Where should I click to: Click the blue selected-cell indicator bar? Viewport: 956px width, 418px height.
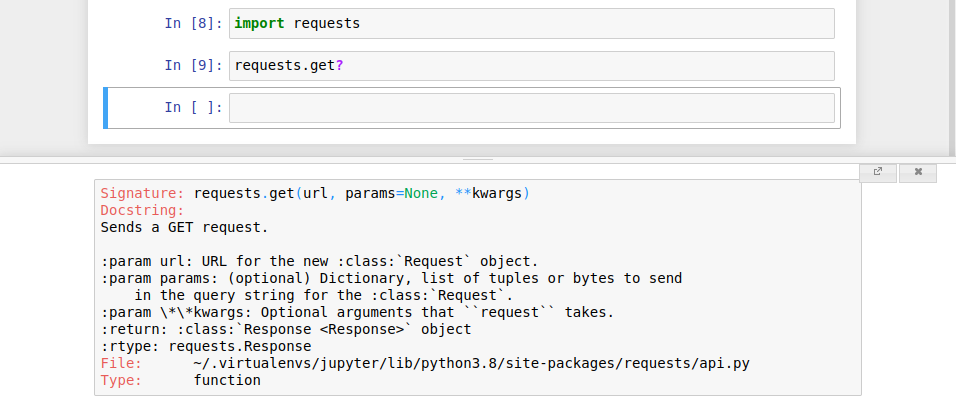(x=105, y=108)
